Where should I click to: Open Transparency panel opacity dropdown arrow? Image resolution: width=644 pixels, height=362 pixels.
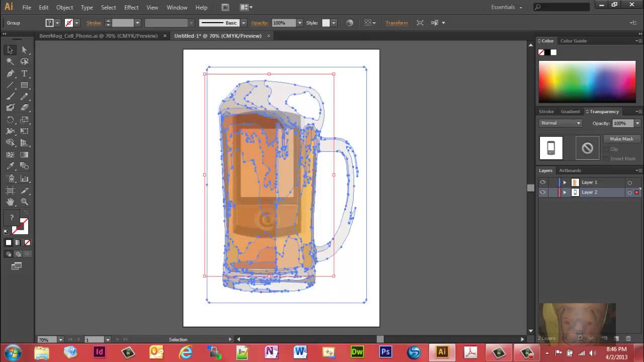coord(637,123)
